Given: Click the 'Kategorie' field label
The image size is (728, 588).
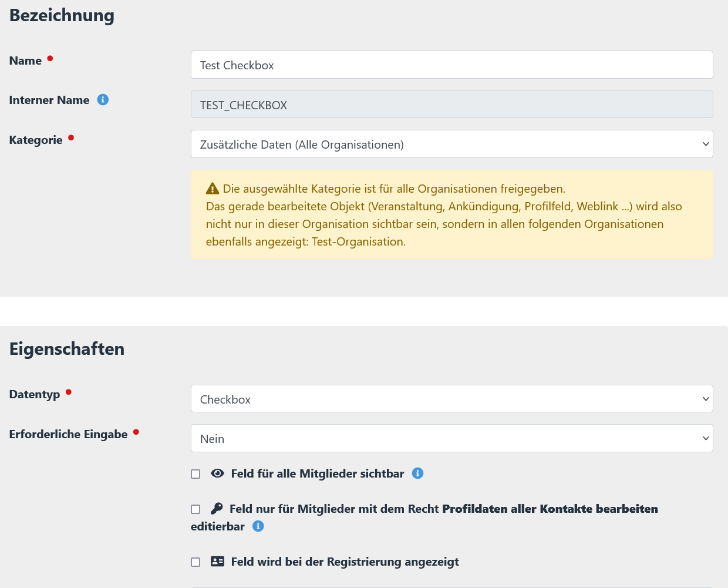Looking at the screenshot, I should tap(36, 140).
